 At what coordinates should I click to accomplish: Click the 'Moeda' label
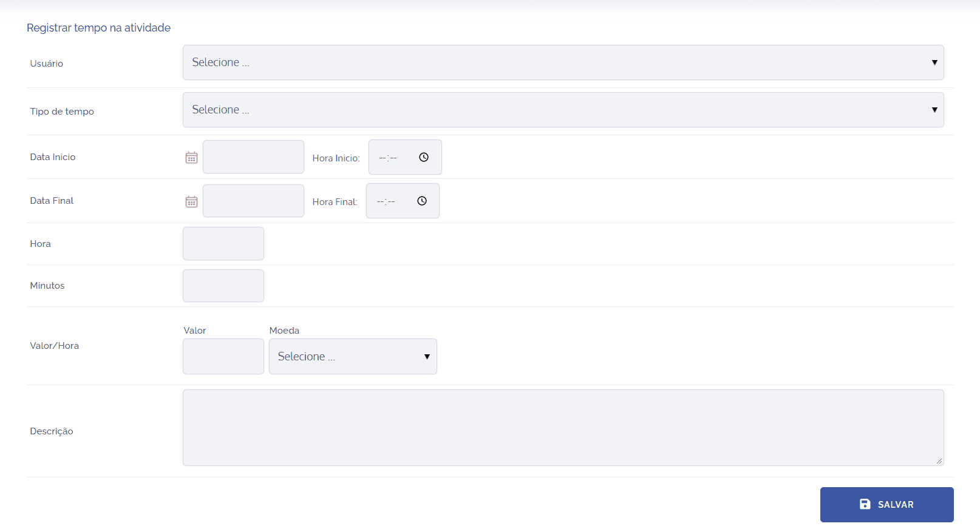click(x=284, y=331)
